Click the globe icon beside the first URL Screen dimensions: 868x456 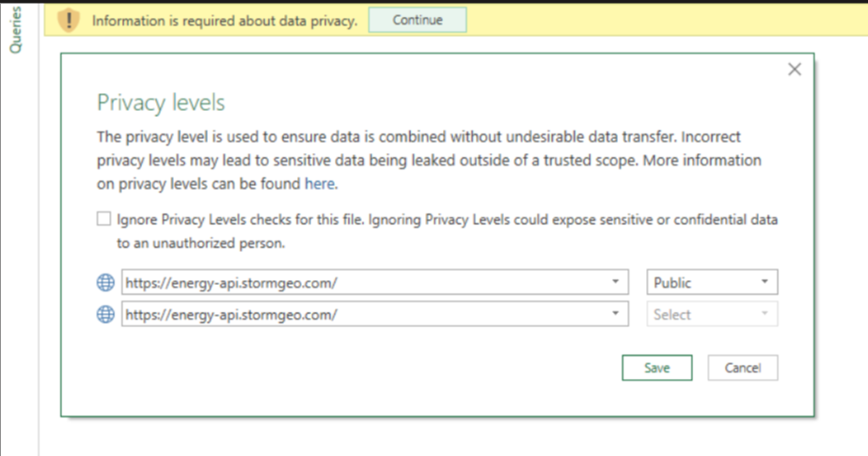pos(106,282)
